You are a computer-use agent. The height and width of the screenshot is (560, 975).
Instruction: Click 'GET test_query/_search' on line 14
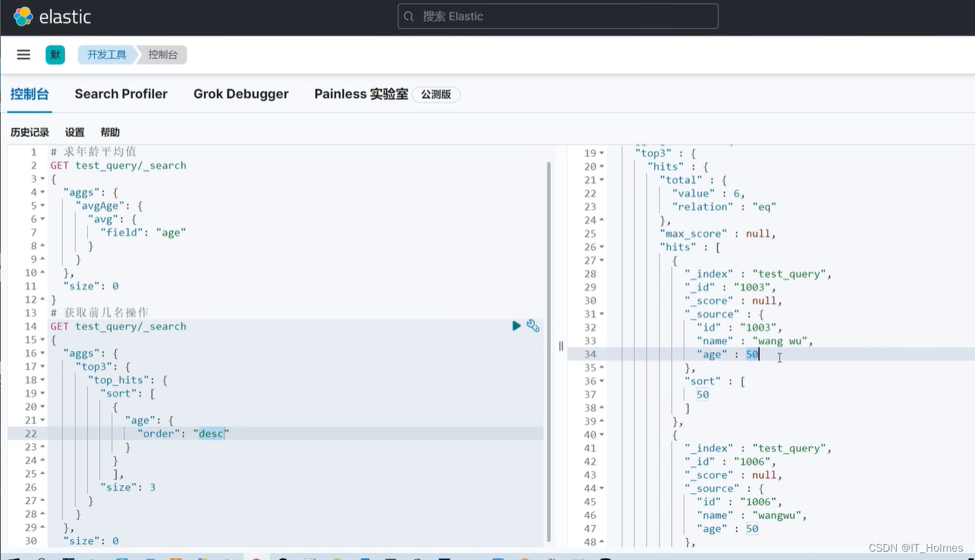[x=118, y=327]
